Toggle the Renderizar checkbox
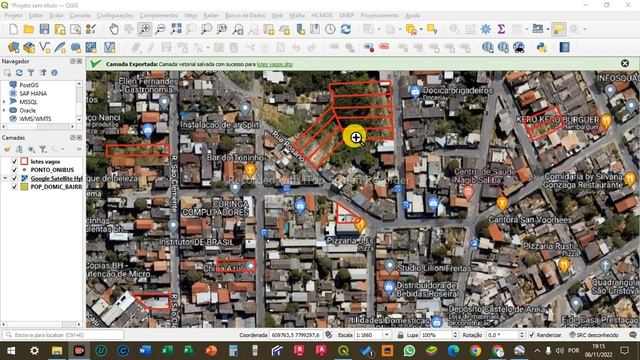 (x=531, y=335)
